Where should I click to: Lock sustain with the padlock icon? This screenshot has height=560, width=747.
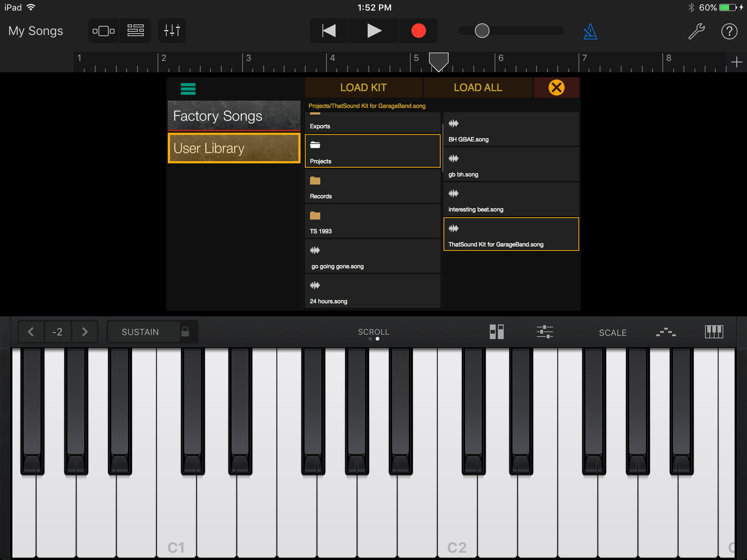point(186,332)
